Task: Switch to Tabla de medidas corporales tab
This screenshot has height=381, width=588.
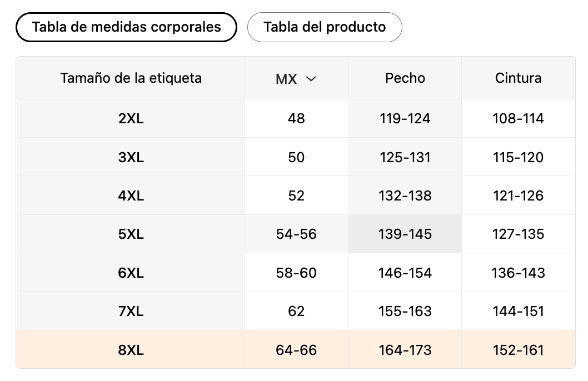Action: tap(127, 27)
